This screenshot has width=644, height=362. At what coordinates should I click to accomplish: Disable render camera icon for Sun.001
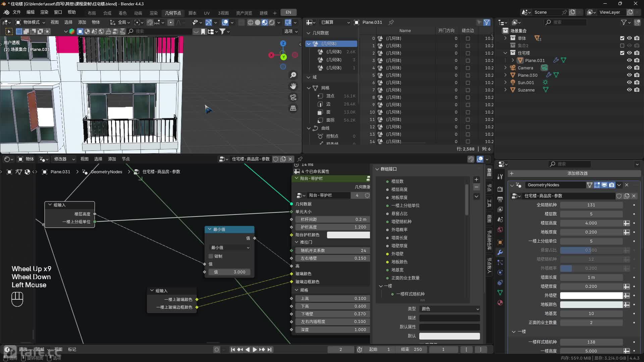pos(637,82)
